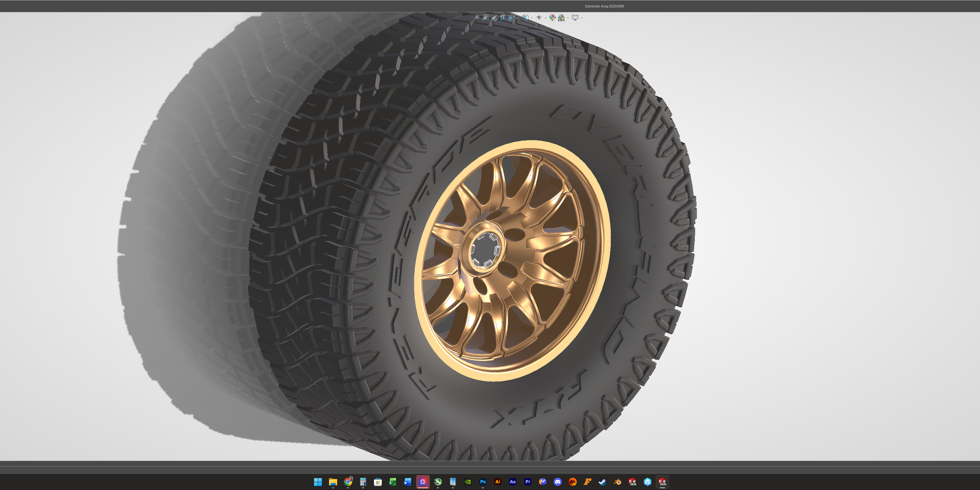Click the Hide/Show Items eye icon

coord(539,18)
